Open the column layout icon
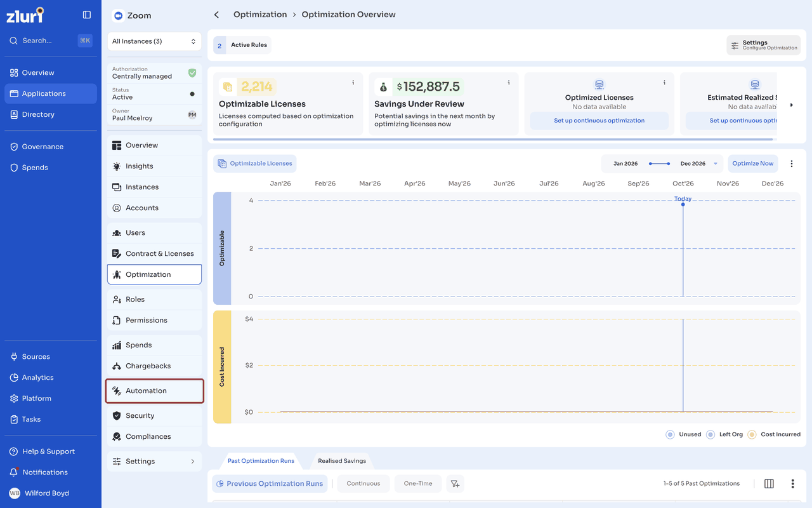This screenshot has height=508, width=812. (x=769, y=484)
